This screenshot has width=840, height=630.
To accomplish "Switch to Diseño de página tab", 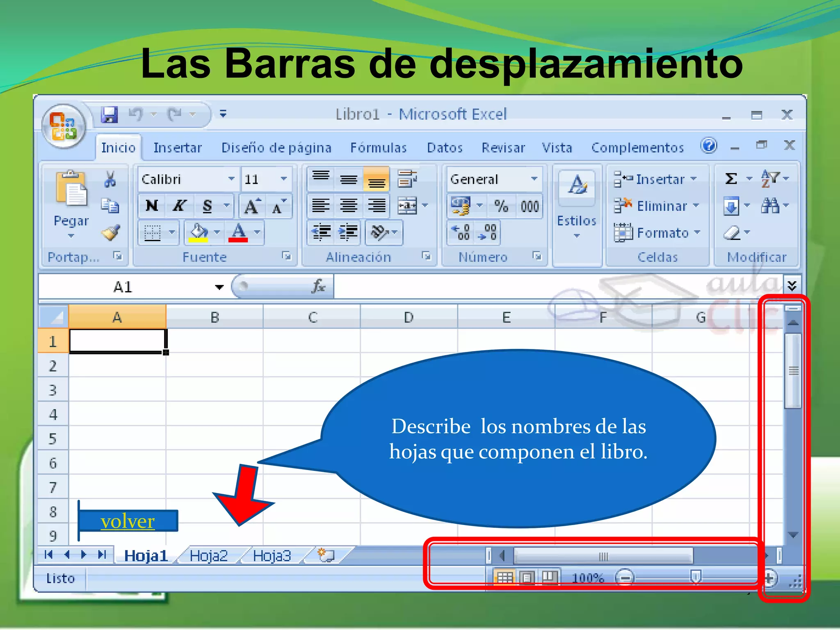I will coord(276,148).
